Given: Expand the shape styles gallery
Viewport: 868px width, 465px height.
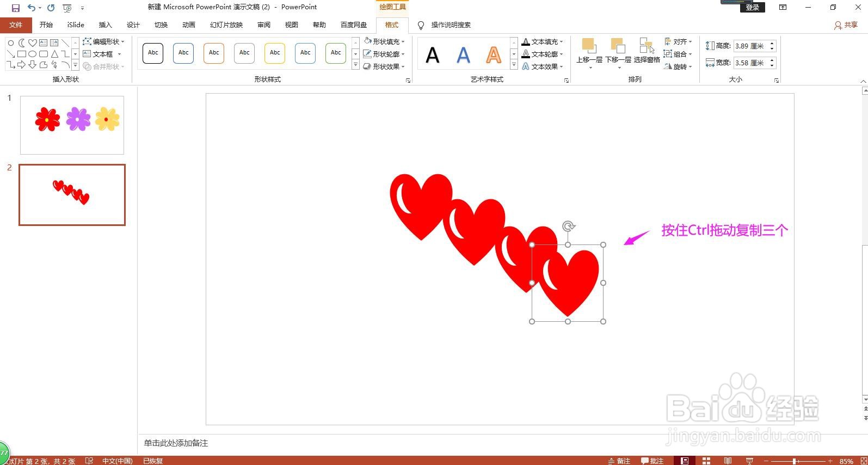Looking at the screenshot, I should point(355,65).
